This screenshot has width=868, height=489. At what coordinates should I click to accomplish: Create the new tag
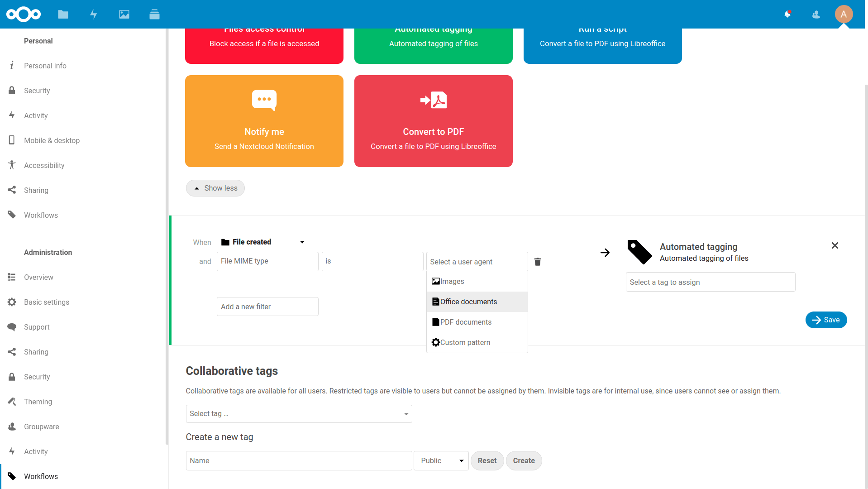pyautogui.click(x=524, y=460)
